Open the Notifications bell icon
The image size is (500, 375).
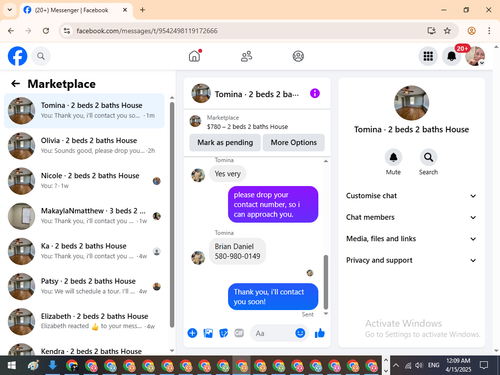click(x=451, y=56)
